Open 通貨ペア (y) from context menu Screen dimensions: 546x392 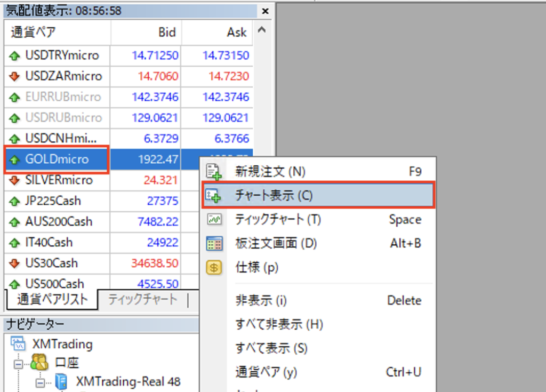267,372
